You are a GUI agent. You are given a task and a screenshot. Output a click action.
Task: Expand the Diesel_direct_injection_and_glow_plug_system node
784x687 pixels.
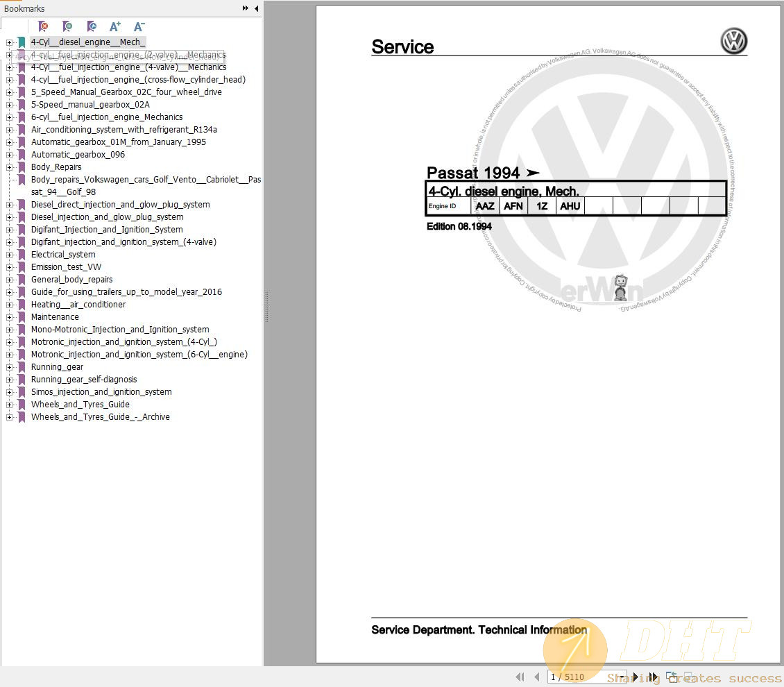(9, 205)
